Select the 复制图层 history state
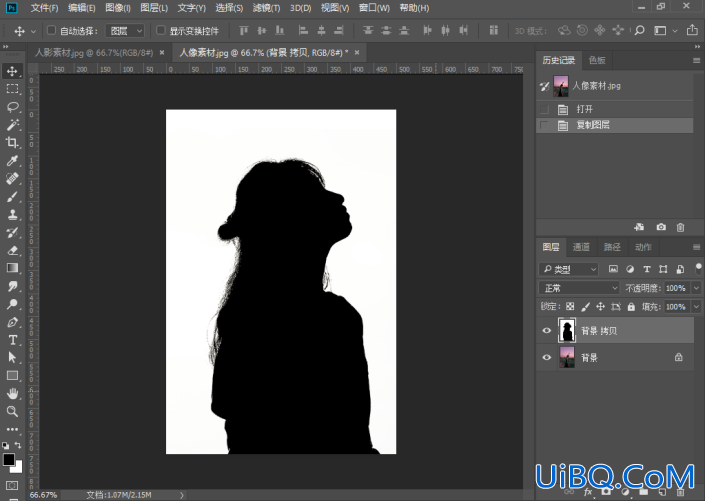This screenshot has height=501, width=705. click(615, 125)
